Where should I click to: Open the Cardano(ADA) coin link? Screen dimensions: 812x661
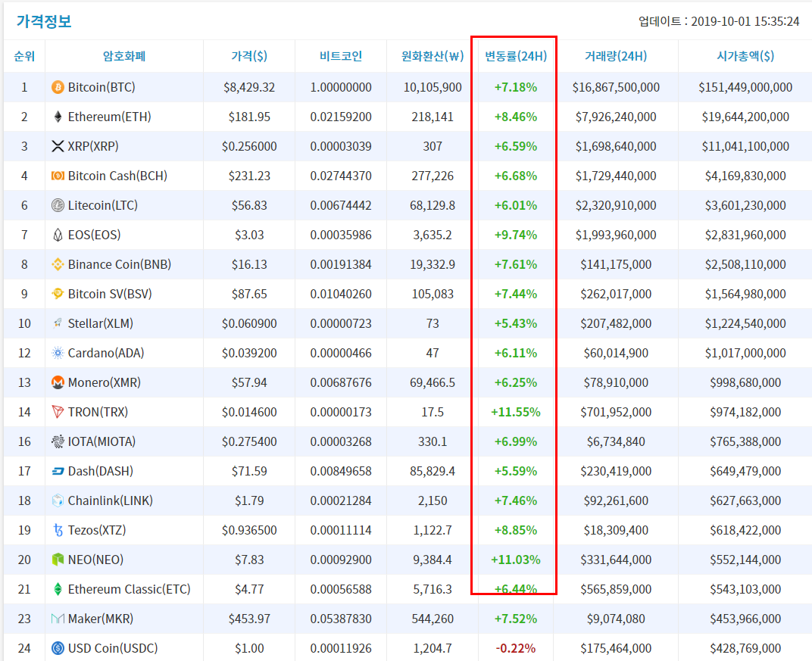coord(106,353)
